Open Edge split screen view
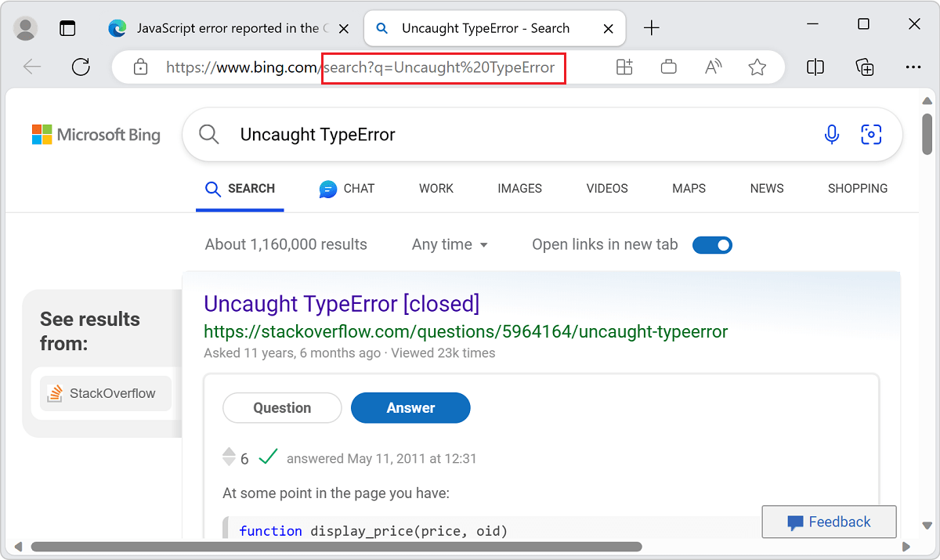 tap(815, 67)
